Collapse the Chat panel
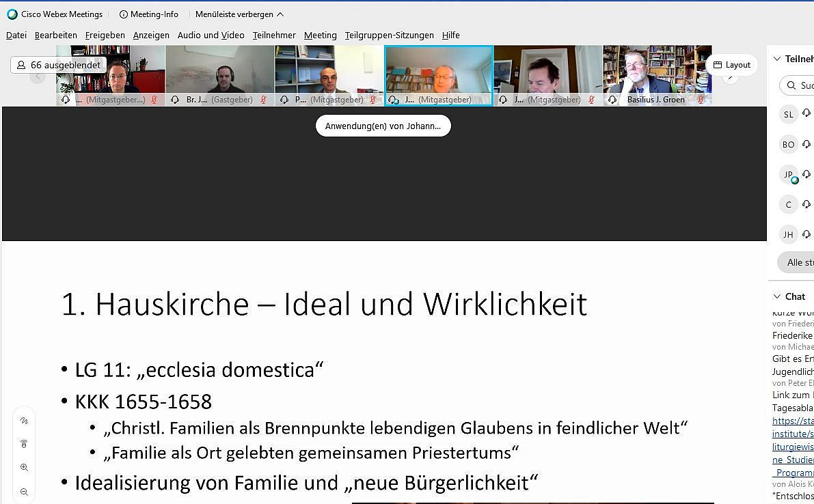Image resolution: width=814 pixels, height=504 pixels. (x=776, y=296)
